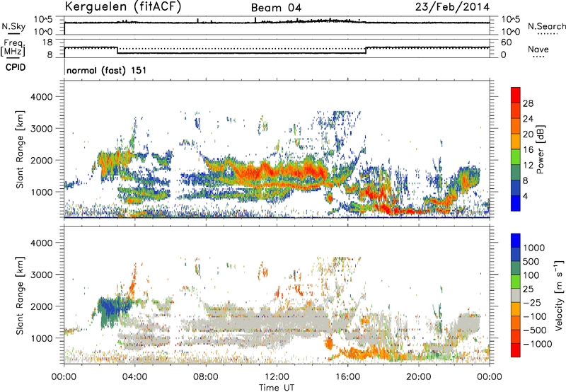Click the 'Time UT' axis title
Viewport: 566px width, 392px height.
(277, 387)
